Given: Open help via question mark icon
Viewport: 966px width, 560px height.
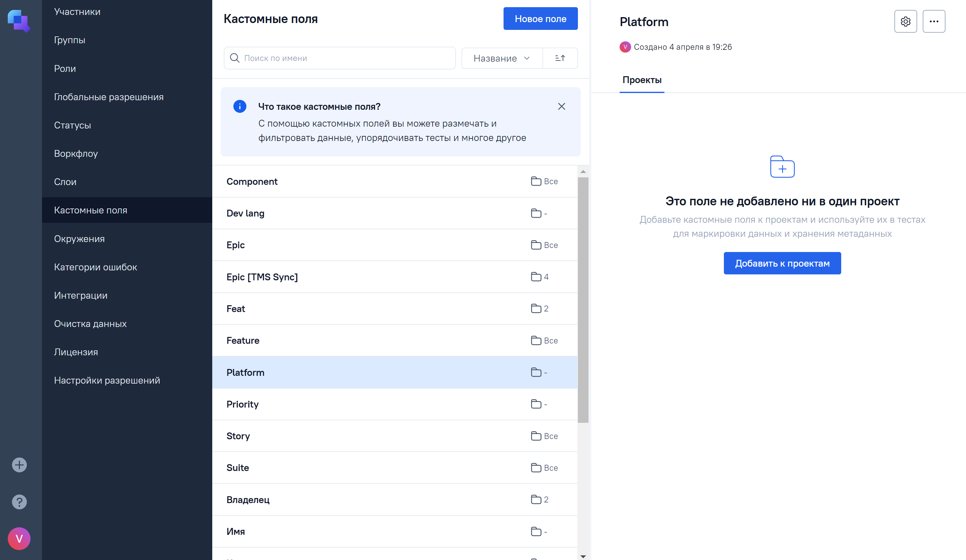Looking at the screenshot, I should point(19,502).
